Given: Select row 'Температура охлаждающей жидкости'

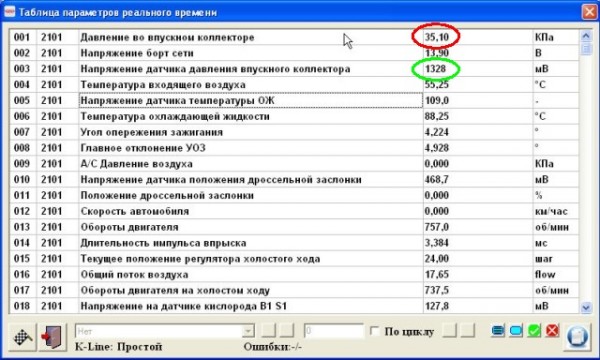Looking at the screenshot, I should [x=294, y=116].
